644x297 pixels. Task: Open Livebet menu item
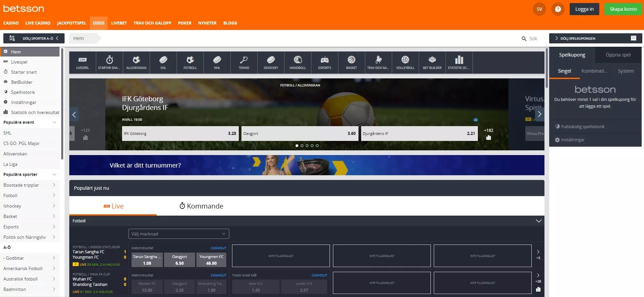click(x=119, y=23)
